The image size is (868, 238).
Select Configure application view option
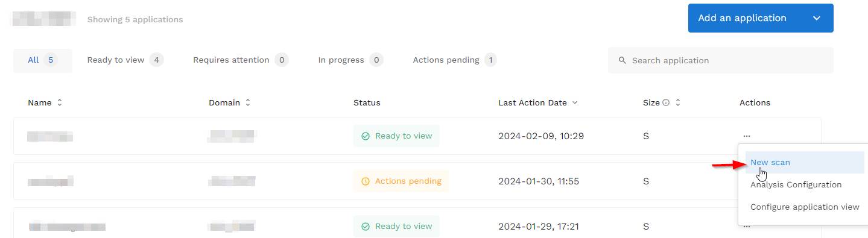[805, 207]
